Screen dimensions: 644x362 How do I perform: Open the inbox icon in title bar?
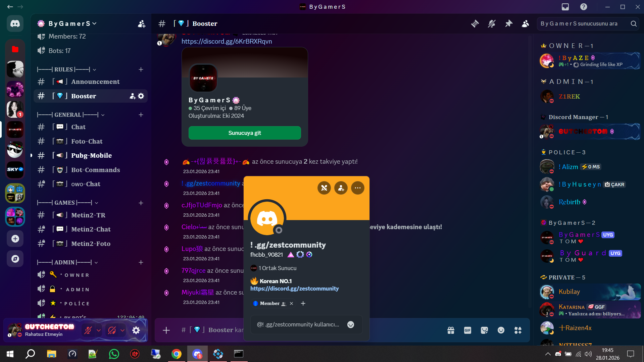(x=565, y=7)
